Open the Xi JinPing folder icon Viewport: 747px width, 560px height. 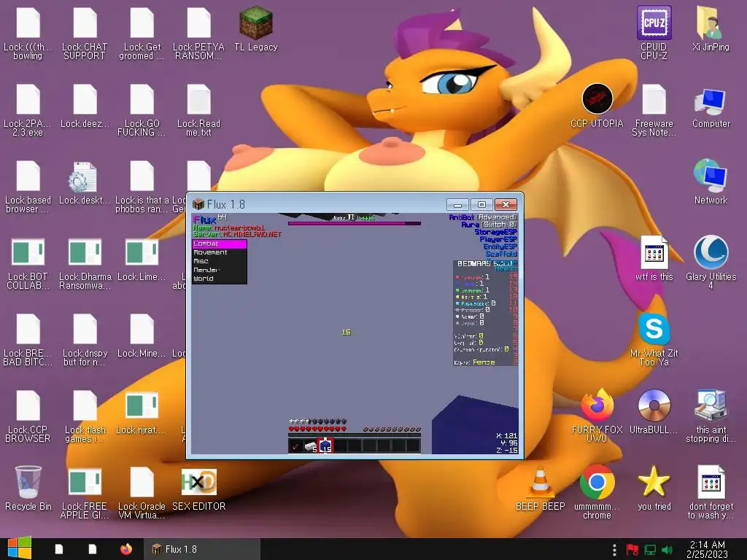[711, 28]
